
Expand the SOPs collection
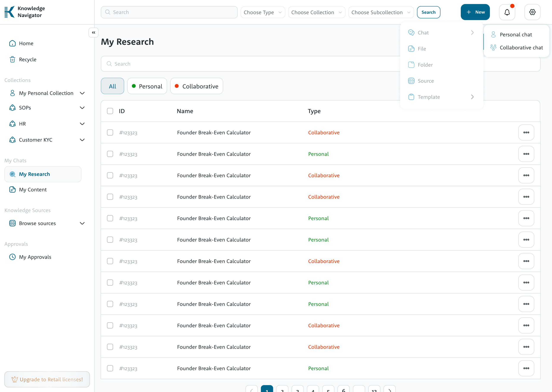[82, 108]
